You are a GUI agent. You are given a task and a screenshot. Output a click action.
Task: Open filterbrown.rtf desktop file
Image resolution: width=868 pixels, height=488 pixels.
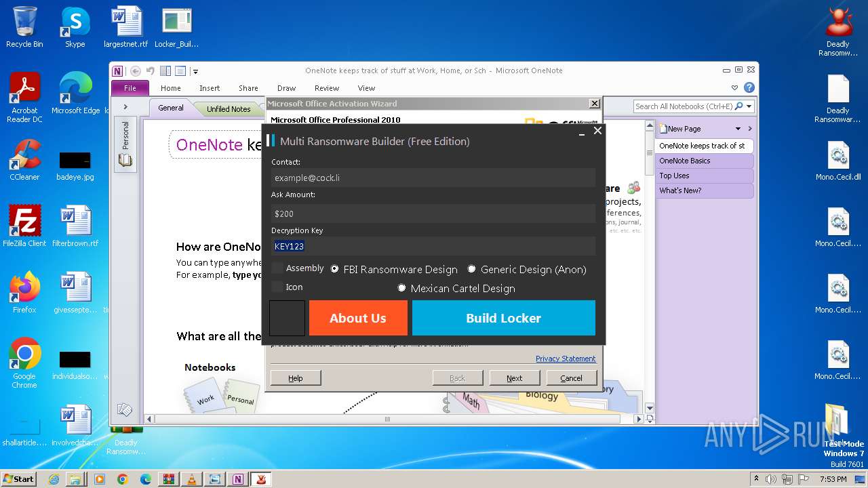tap(75, 226)
